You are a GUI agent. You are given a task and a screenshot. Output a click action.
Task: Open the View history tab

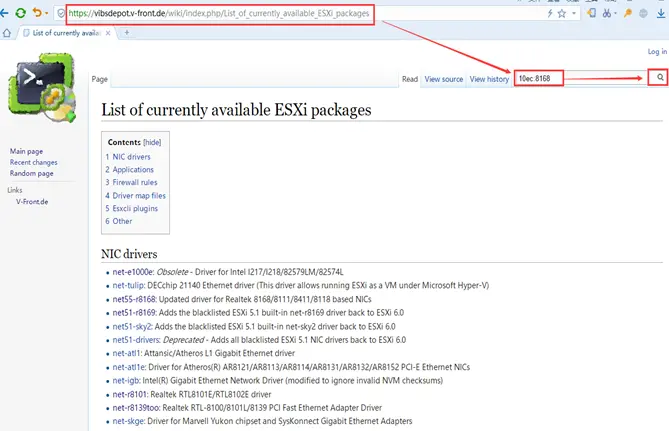(x=489, y=79)
